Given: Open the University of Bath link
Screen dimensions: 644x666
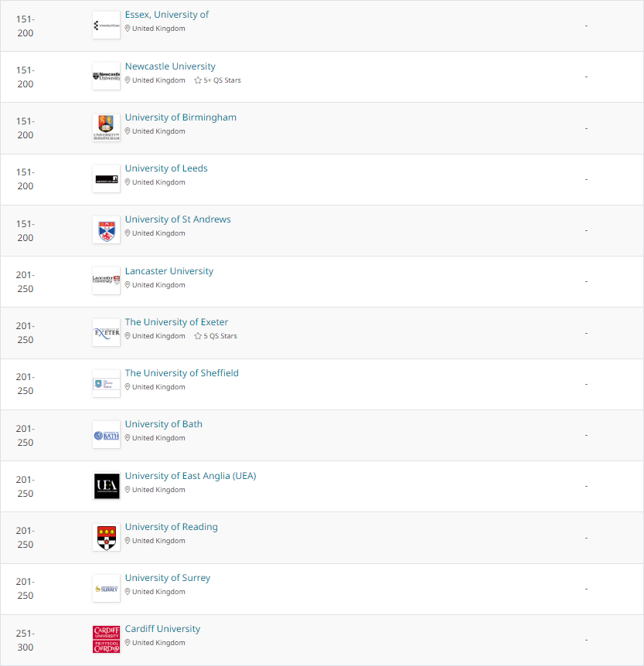Looking at the screenshot, I should (164, 424).
